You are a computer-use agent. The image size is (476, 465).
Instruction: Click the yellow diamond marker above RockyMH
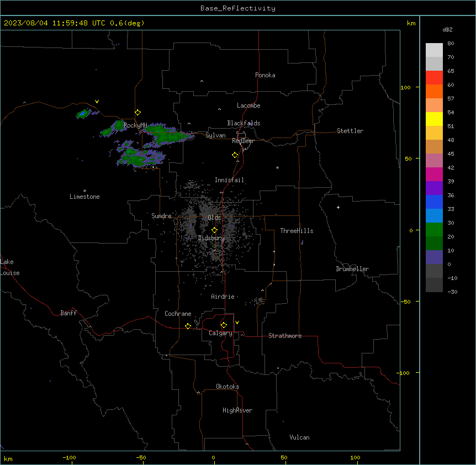click(137, 113)
